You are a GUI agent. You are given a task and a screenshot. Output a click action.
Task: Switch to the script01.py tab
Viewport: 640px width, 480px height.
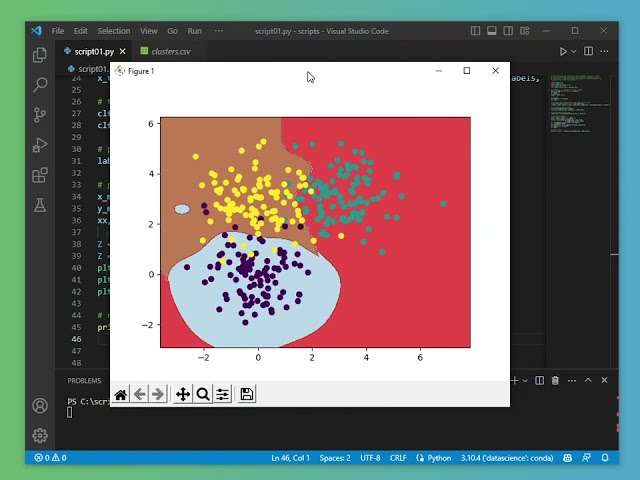(x=94, y=51)
